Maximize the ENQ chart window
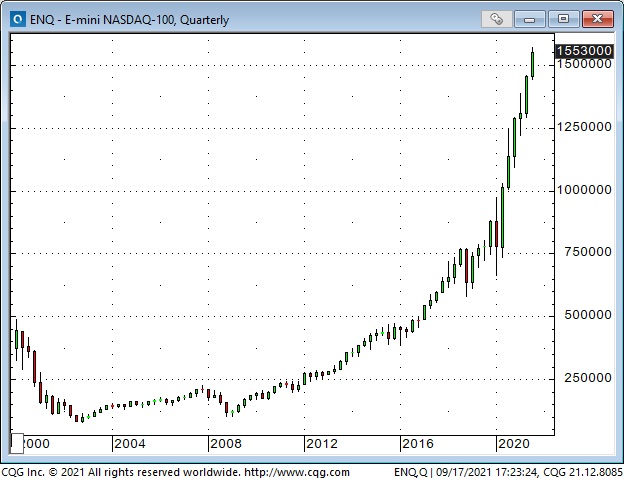624x480 pixels. (x=563, y=19)
